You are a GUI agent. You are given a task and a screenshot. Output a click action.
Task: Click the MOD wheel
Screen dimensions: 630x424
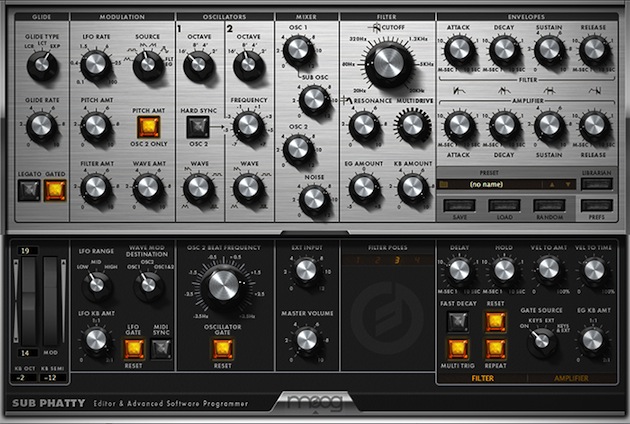point(51,301)
